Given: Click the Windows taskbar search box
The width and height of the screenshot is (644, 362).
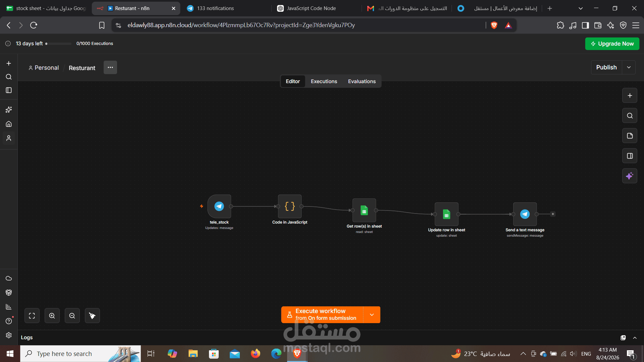Looking at the screenshot, I should click(x=80, y=354).
